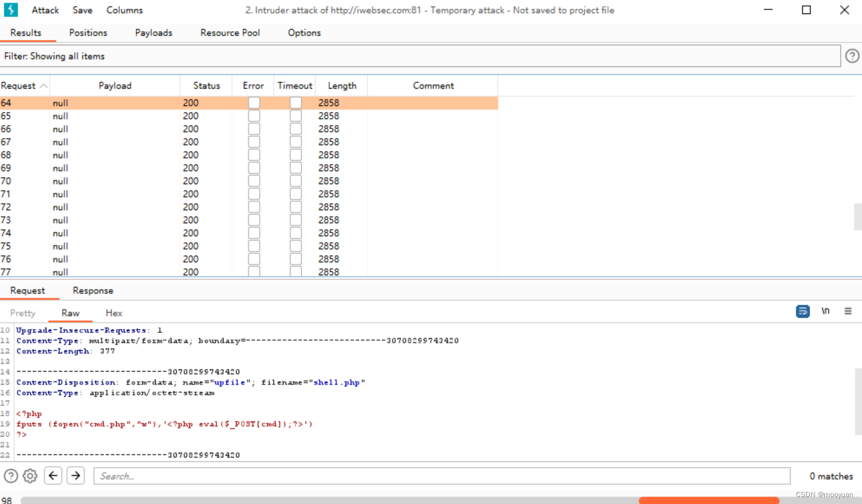Select result row for request 65
This screenshot has width=862, height=504.
[x=249, y=116]
